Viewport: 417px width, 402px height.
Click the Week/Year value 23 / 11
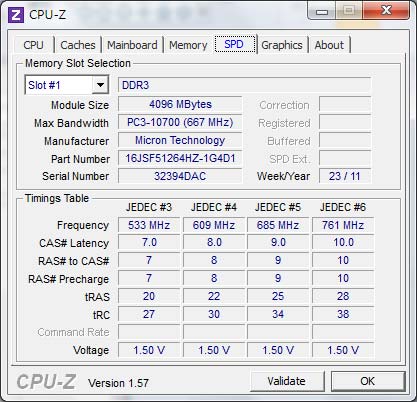click(345, 176)
